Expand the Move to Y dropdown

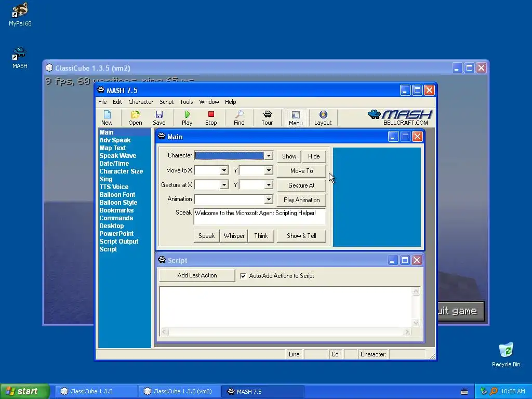(x=269, y=170)
